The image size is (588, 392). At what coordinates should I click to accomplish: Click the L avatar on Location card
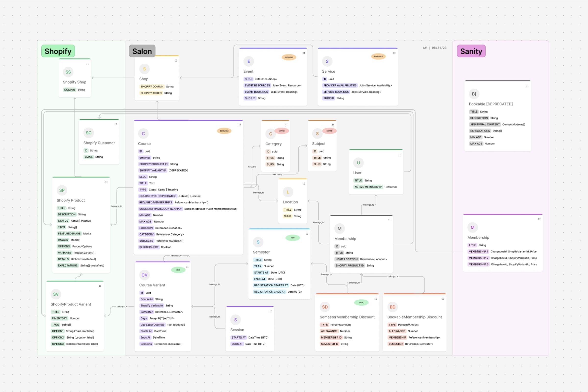(x=288, y=192)
